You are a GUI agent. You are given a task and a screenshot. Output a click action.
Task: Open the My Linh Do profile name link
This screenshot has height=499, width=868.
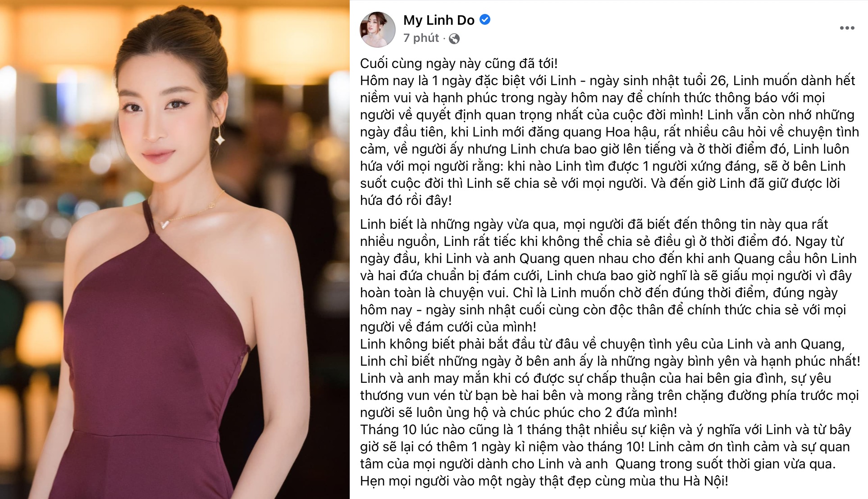tap(439, 20)
